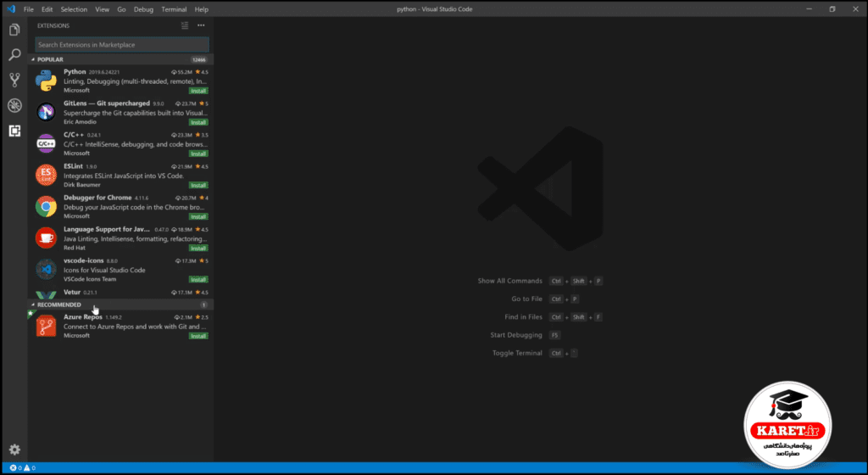Open the Manage gear menu
The width and height of the screenshot is (868, 475).
[x=14, y=450]
